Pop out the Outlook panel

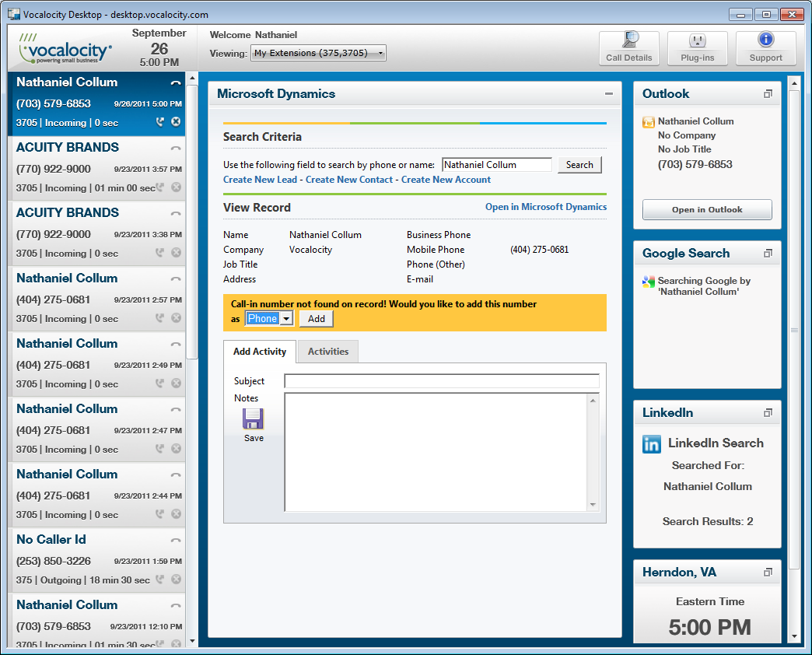[768, 93]
